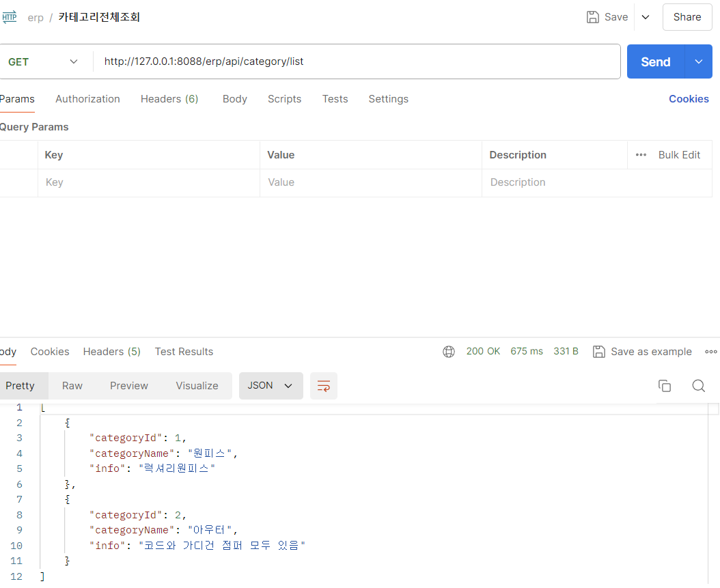The height and width of the screenshot is (588, 720).
Task: Click the request name 카테고리전체조회
Action: click(x=99, y=17)
